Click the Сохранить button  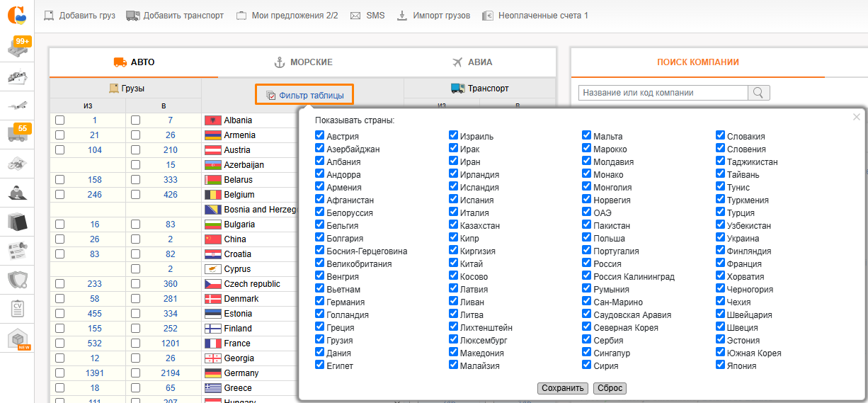563,388
